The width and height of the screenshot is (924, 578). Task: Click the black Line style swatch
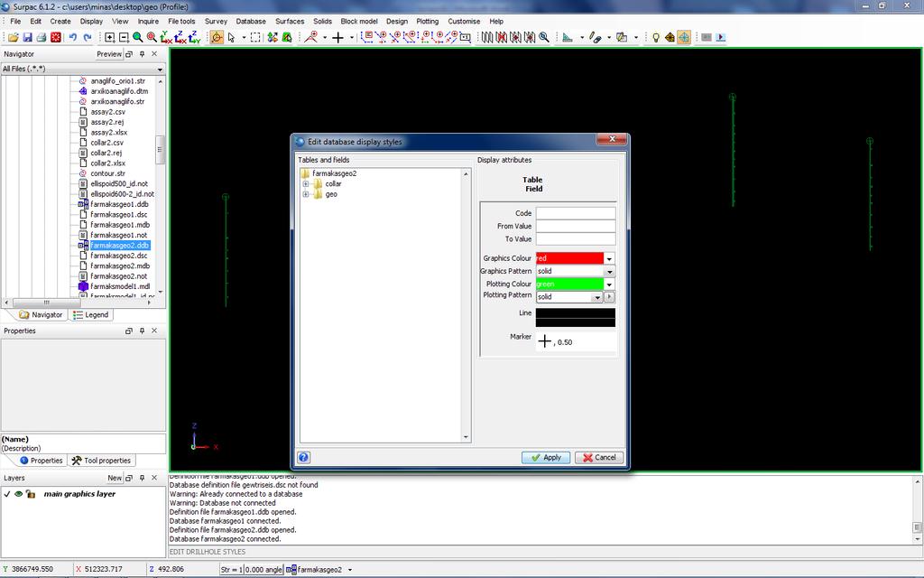(575, 317)
